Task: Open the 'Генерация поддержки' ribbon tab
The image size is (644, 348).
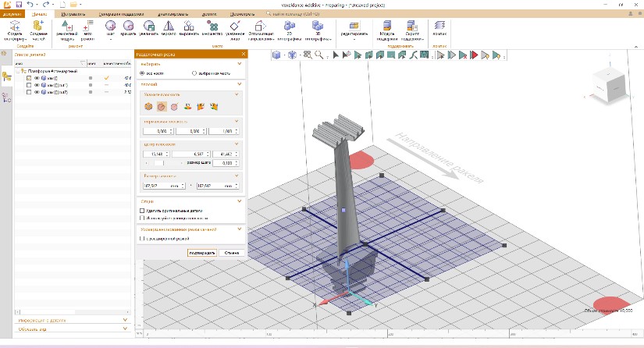Action: point(119,14)
